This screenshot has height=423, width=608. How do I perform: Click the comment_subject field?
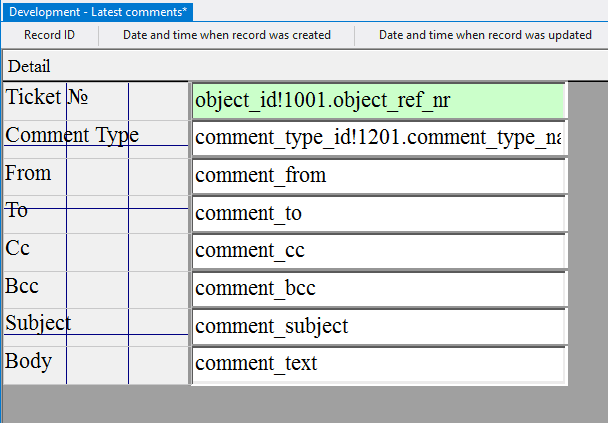click(378, 326)
